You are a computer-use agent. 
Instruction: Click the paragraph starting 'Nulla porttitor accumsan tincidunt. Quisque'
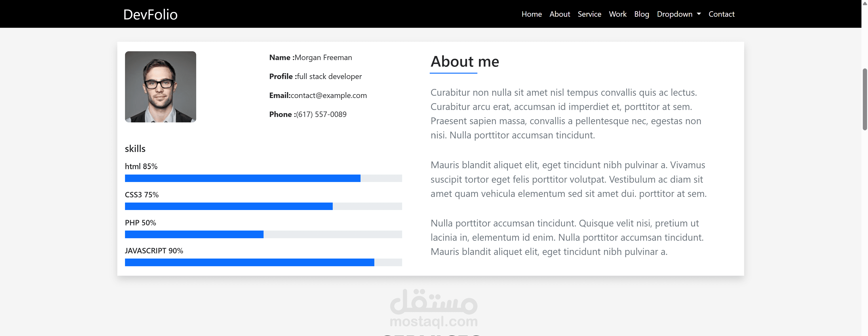567,237
